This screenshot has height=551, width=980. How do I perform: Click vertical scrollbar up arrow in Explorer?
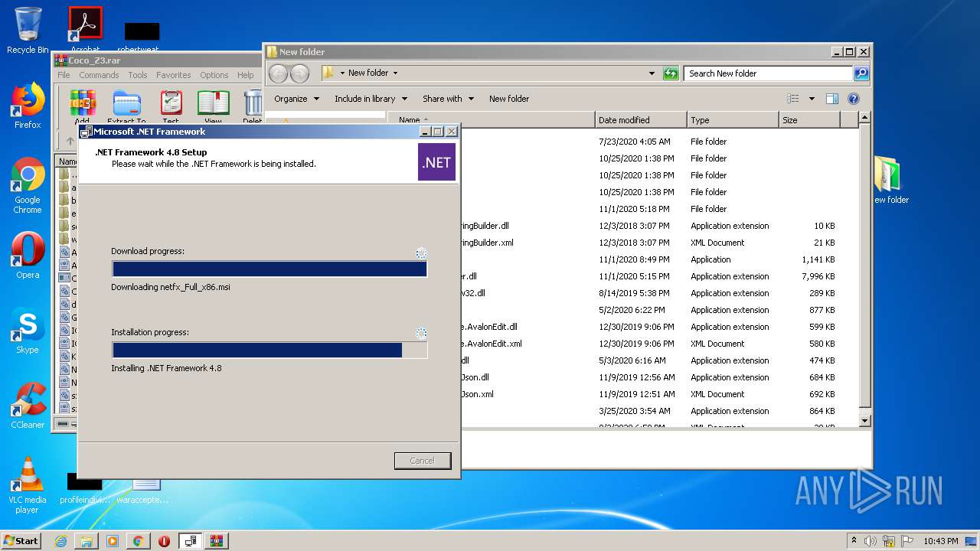tap(865, 118)
